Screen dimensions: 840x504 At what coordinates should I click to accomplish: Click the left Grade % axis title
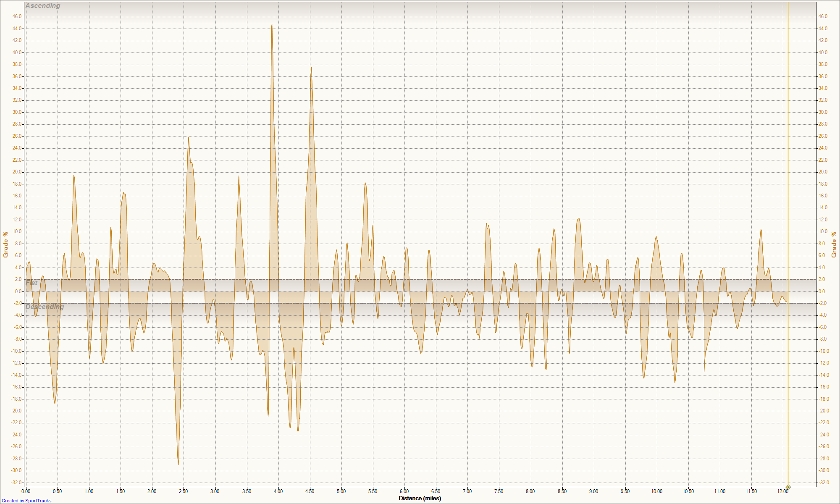click(x=5, y=244)
